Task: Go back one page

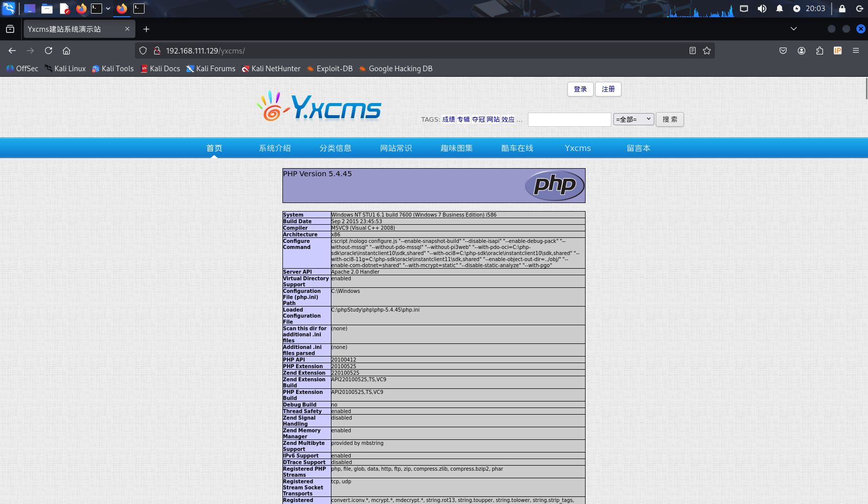Action: [12, 51]
